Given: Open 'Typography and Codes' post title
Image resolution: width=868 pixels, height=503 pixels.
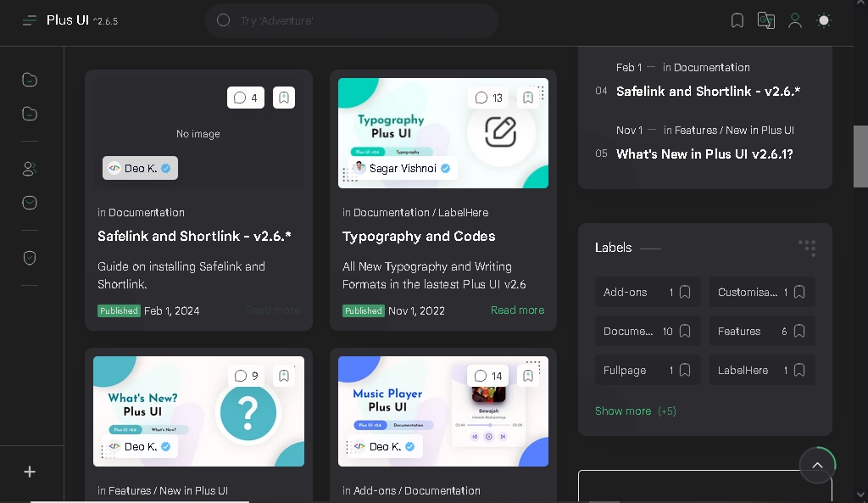Looking at the screenshot, I should 419,236.
